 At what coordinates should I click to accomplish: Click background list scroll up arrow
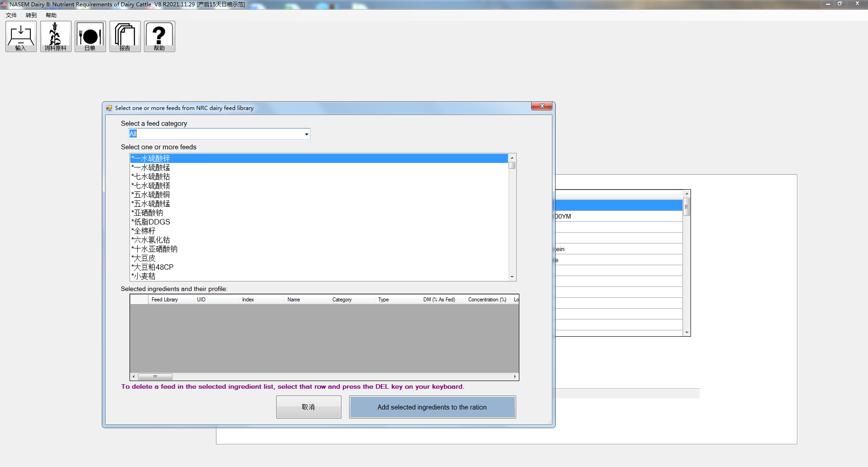(686, 194)
